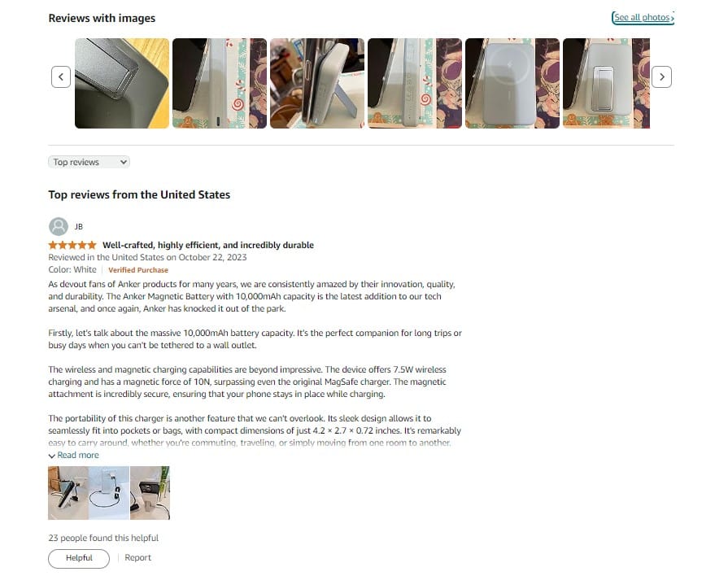728x576 pixels.
Task: Click the five-star rating on JB's review
Action: (72, 245)
